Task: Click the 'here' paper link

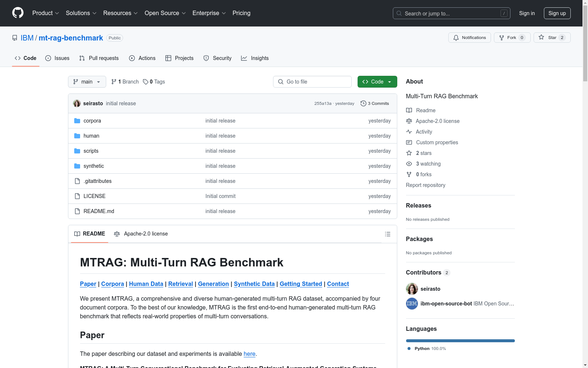Action: [250, 354]
